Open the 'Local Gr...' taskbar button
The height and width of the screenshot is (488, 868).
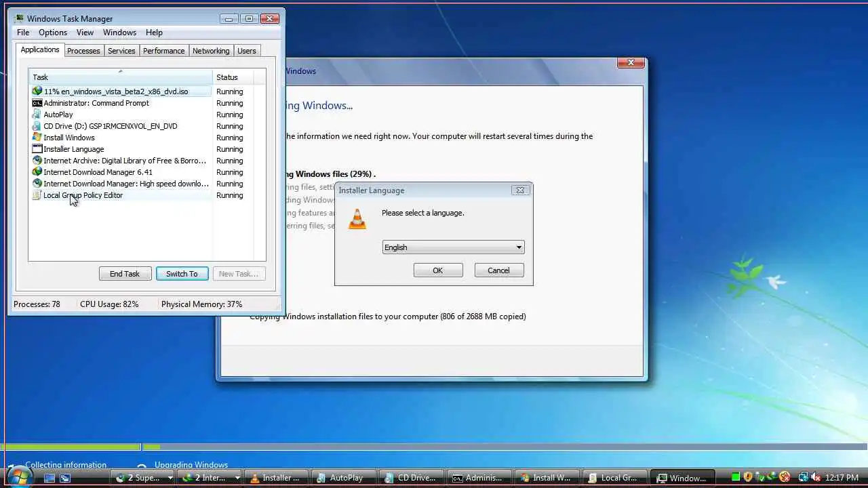click(x=614, y=478)
